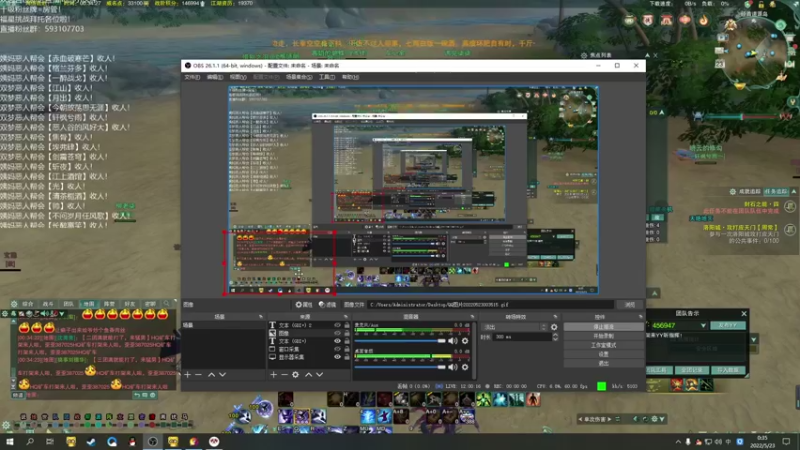Open 文件 menu in OBS
The width and height of the screenshot is (800, 450).
click(192, 77)
